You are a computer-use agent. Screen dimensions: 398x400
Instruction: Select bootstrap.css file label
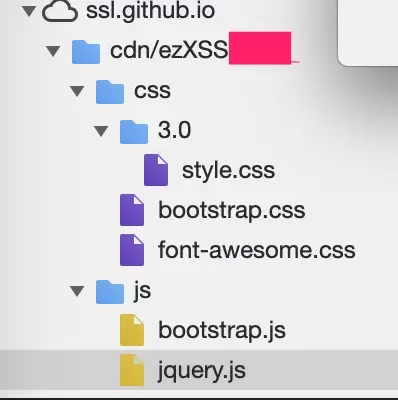coord(232,210)
